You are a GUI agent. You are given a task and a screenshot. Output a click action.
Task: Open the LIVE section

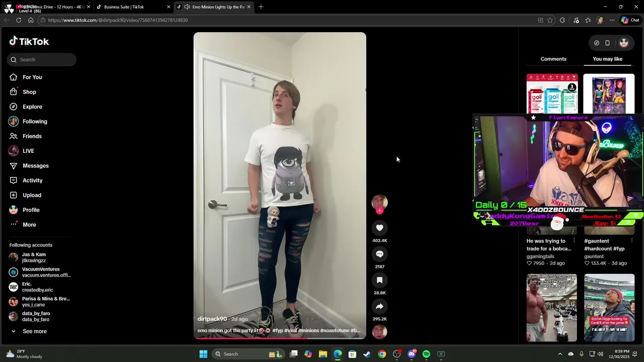[x=28, y=151]
